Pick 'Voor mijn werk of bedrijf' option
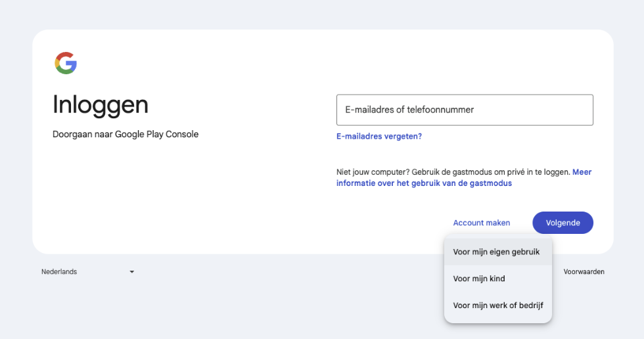Screen dimensions: 644x339 point(498,305)
